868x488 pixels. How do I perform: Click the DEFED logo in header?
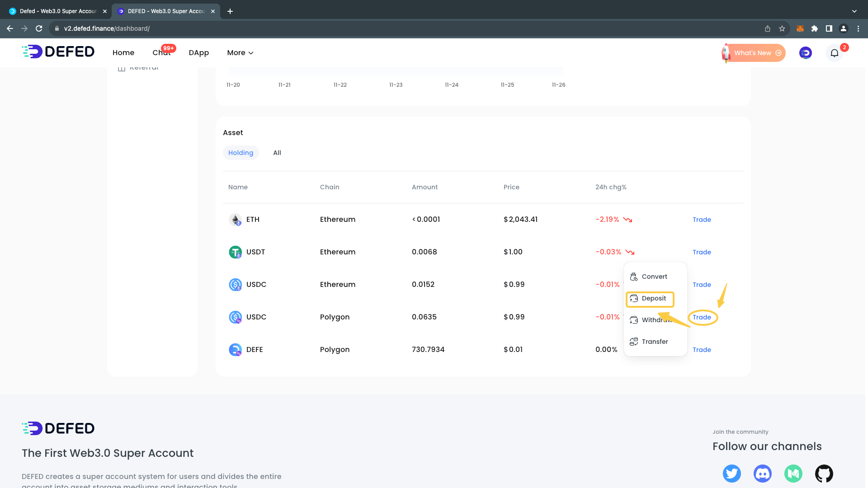click(x=58, y=52)
